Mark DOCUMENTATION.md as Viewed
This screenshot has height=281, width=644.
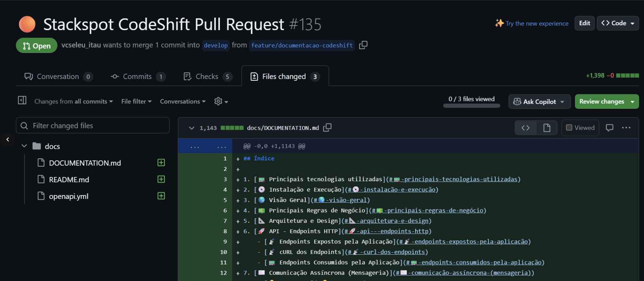580,128
